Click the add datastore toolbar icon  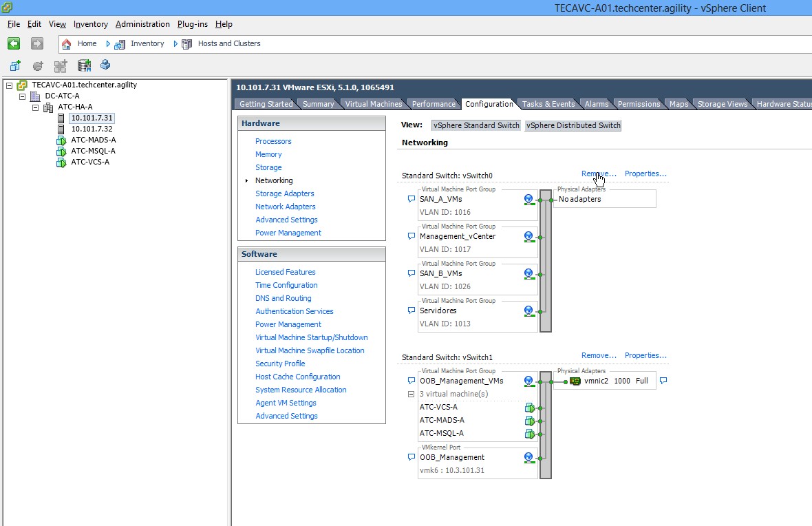coord(85,65)
